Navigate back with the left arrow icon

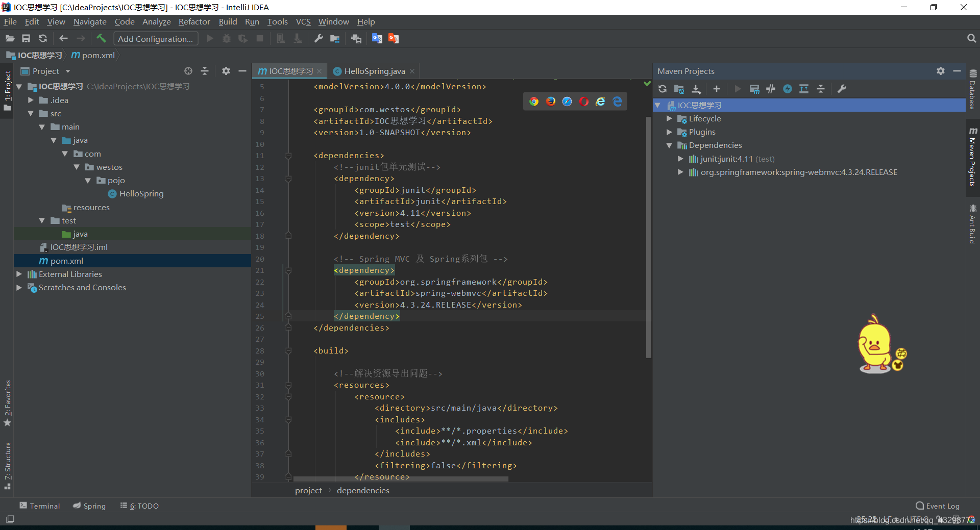tap(63, 39)
